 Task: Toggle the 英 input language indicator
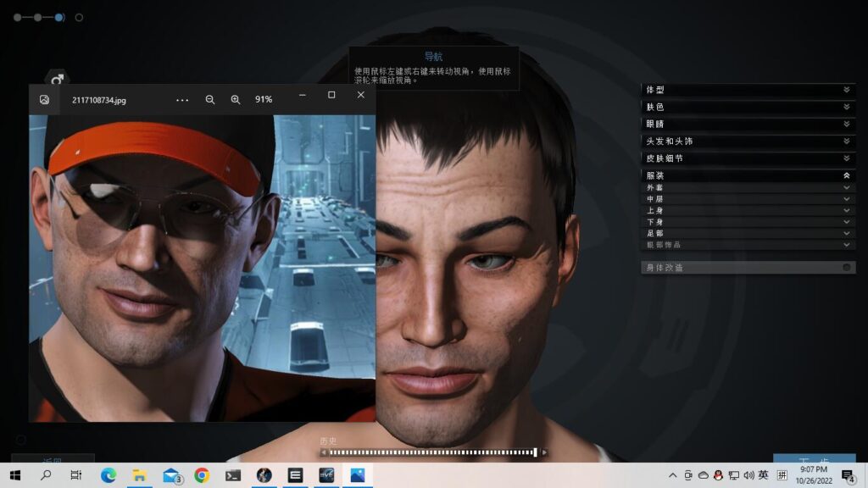[763, 475]
